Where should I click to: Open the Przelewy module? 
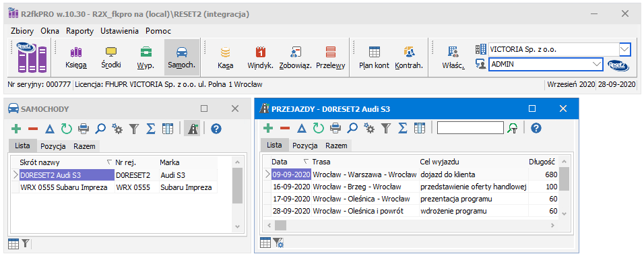point(331,57)
